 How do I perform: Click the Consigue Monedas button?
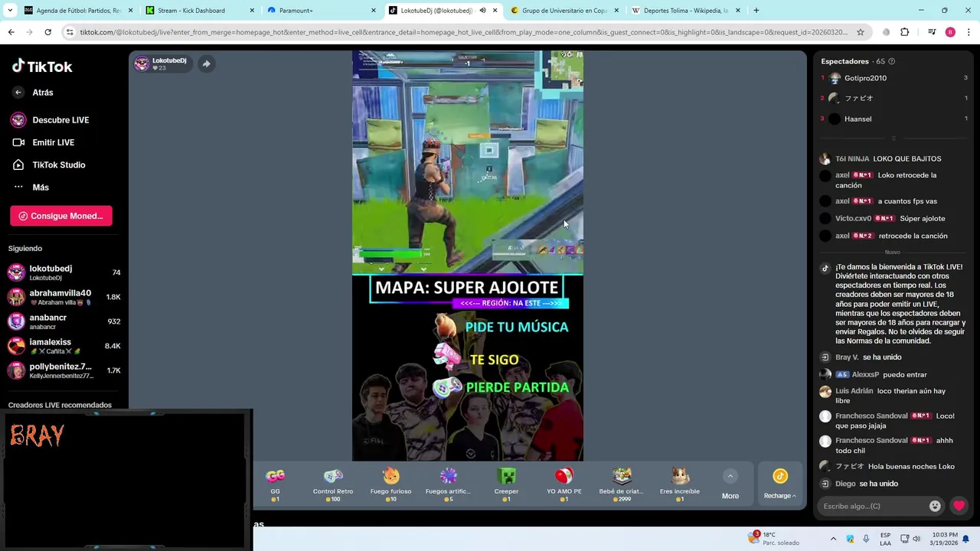pyautogui.click(x=61, y=216)
